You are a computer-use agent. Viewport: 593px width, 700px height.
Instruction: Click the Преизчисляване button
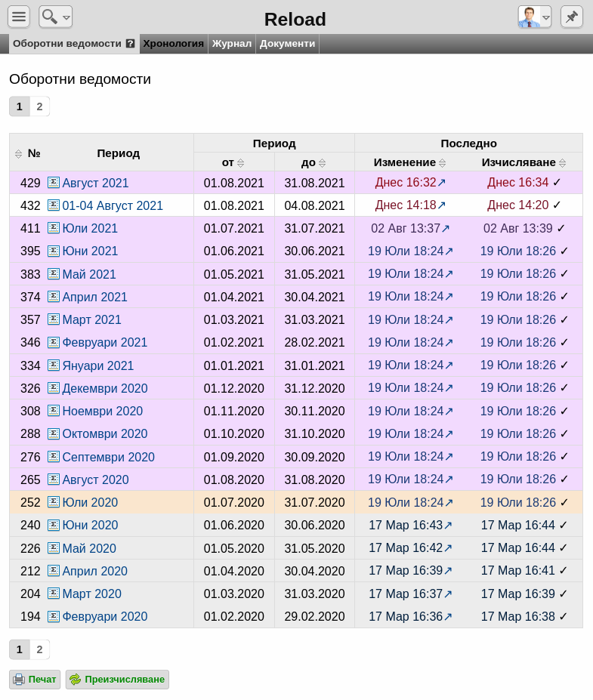pos(117,680)
